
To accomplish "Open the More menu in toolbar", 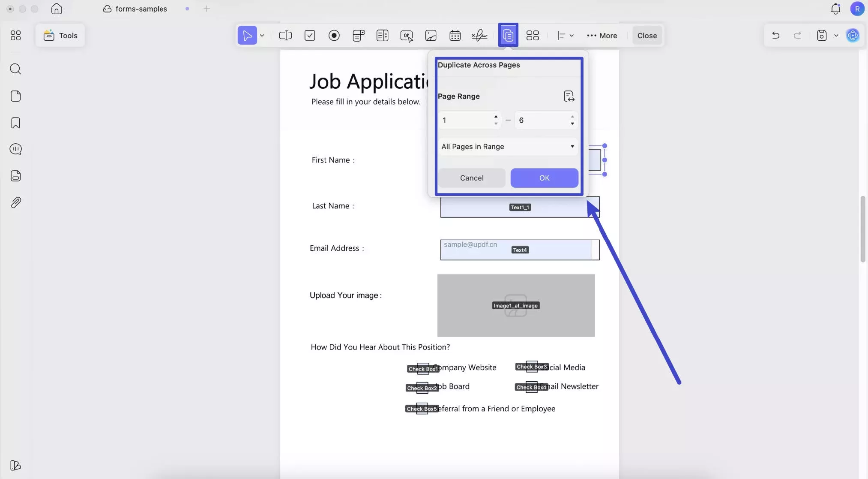I will coord(602,36).
